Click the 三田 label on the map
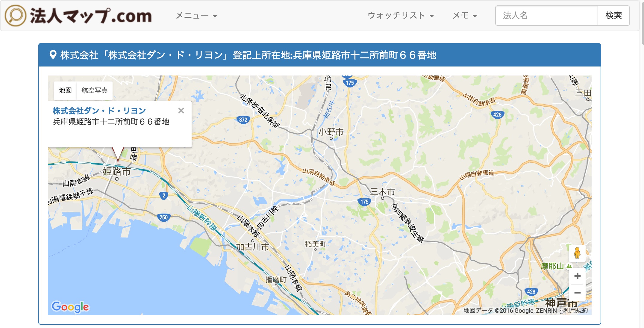644x328 pixels. [x=583, y=93]
